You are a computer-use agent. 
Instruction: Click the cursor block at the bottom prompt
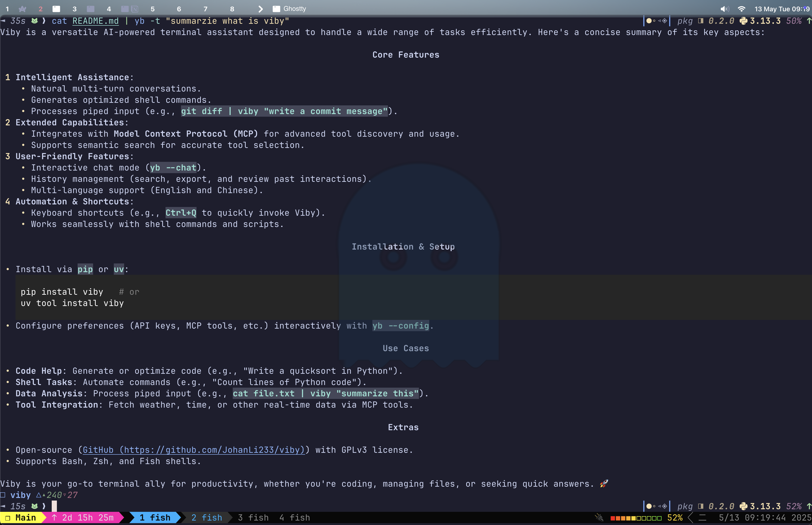[54, 506]
